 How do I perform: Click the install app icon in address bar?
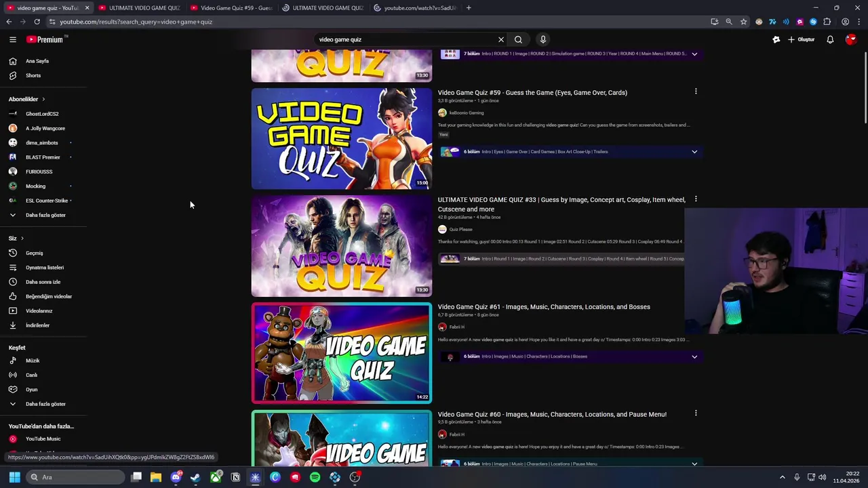[714, 22]
